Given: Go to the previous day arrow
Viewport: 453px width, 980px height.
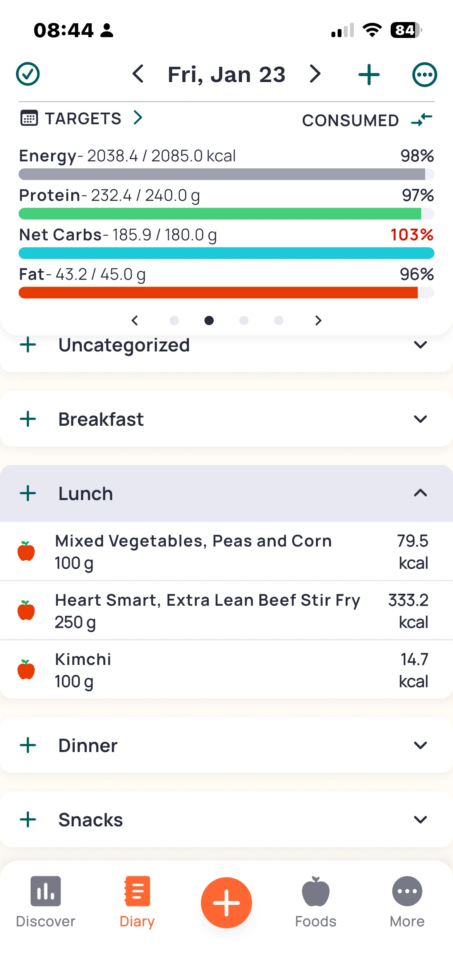Looking at the screenshot, I should [x=138, y=74].
